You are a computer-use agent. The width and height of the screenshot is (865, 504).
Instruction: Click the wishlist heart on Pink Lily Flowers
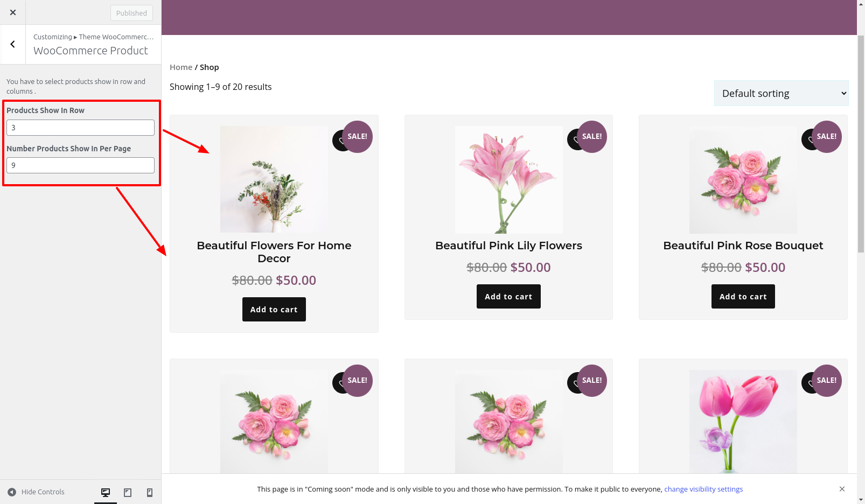pyautogui.click(x=574, y=141)
